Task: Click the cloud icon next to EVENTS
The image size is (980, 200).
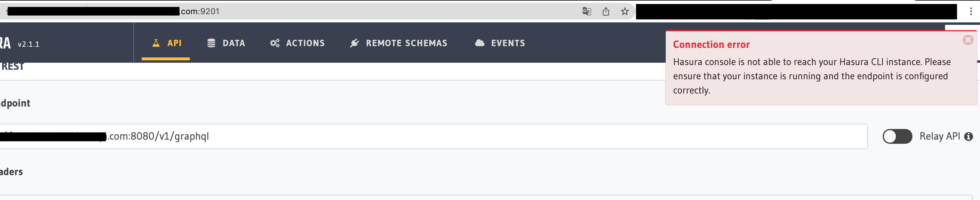Action: 479,43
